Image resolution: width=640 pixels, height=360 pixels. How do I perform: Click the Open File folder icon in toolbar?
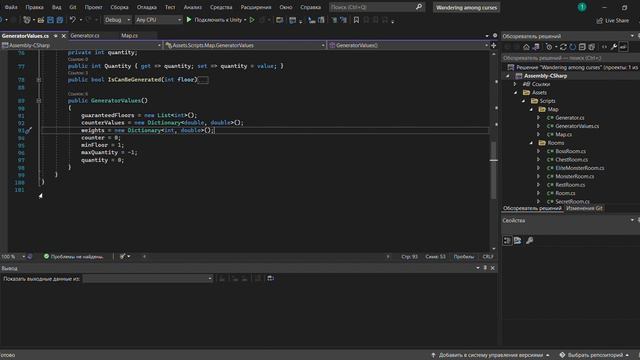(x=41, y=20)
